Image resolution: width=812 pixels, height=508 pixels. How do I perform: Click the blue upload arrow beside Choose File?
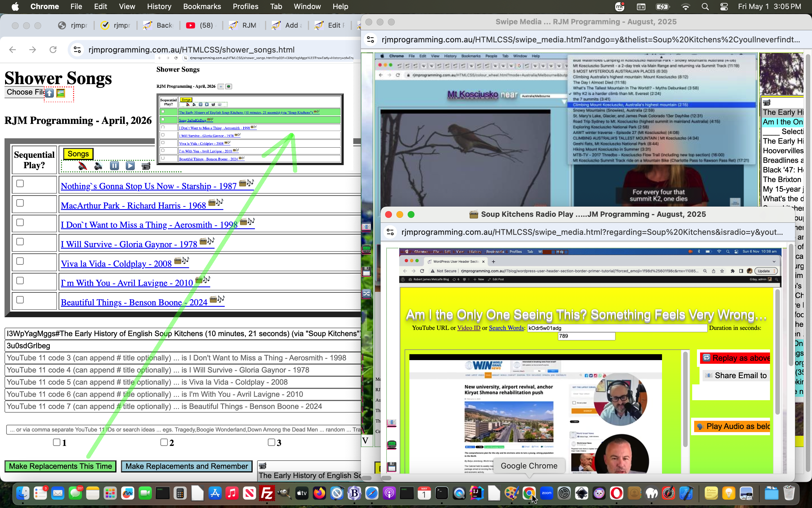[x=49, y=93]
